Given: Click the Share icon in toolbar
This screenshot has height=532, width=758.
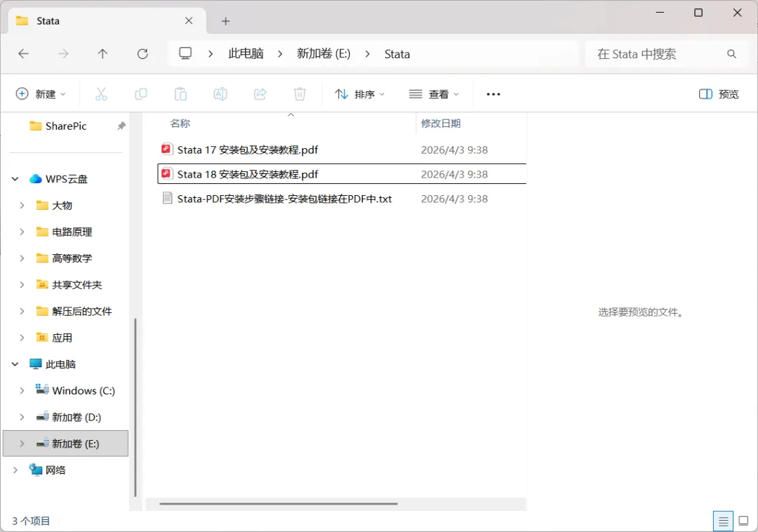Looking at the screenshot, I should coord(260,94).
